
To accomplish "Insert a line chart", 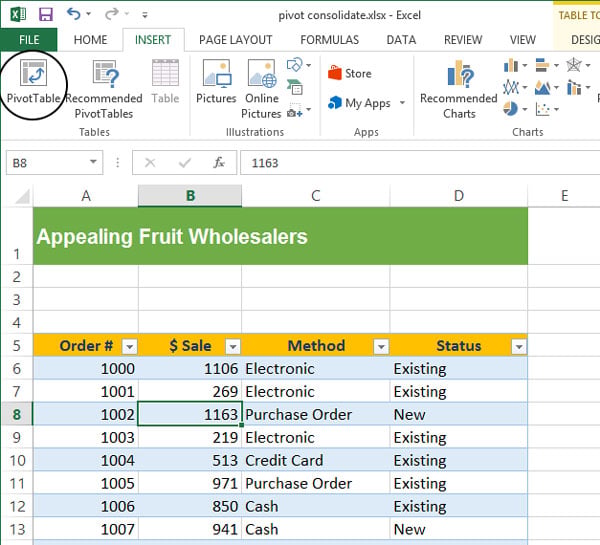I will click(511, 87).
